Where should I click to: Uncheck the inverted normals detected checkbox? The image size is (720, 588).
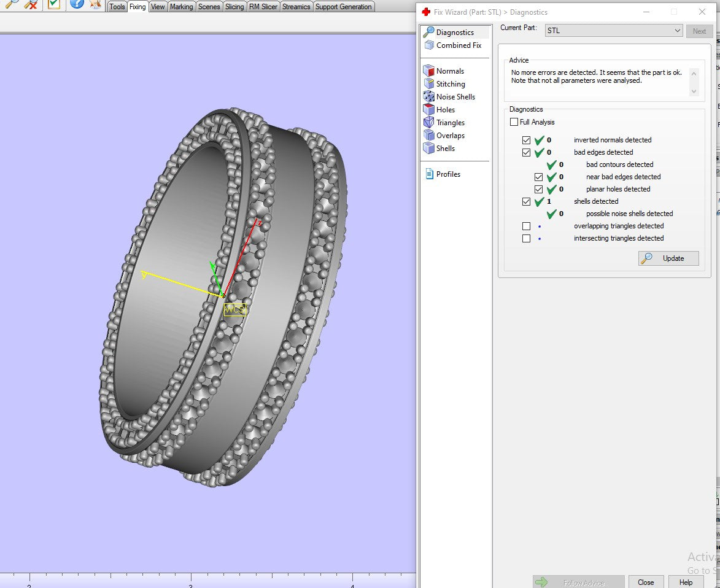526,140
